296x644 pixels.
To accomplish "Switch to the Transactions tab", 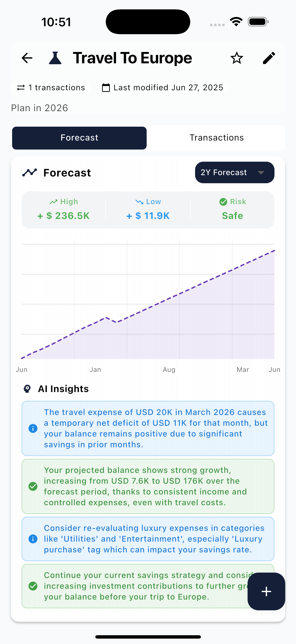I will 216,138.
